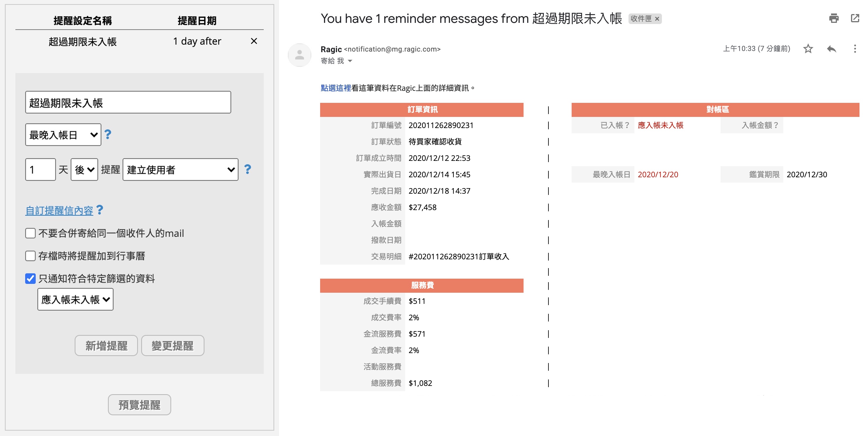Click the 變更提醒 button
This screenshot has width=868, height=436.
tap(173, 345)
